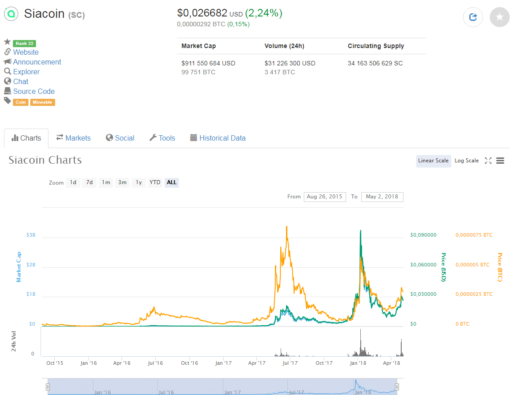532x395 pixels.
Task: Switch to the Social tab
Action: pos(120,138)
